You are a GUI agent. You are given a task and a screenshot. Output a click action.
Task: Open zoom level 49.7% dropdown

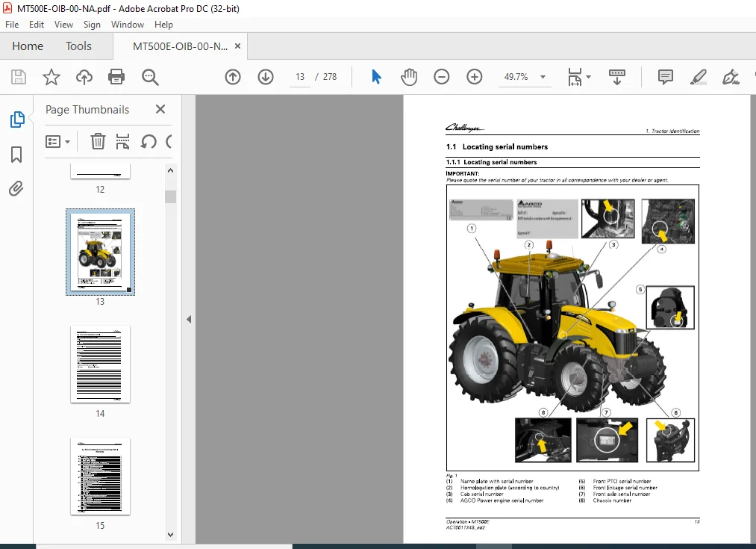[543, 77]
